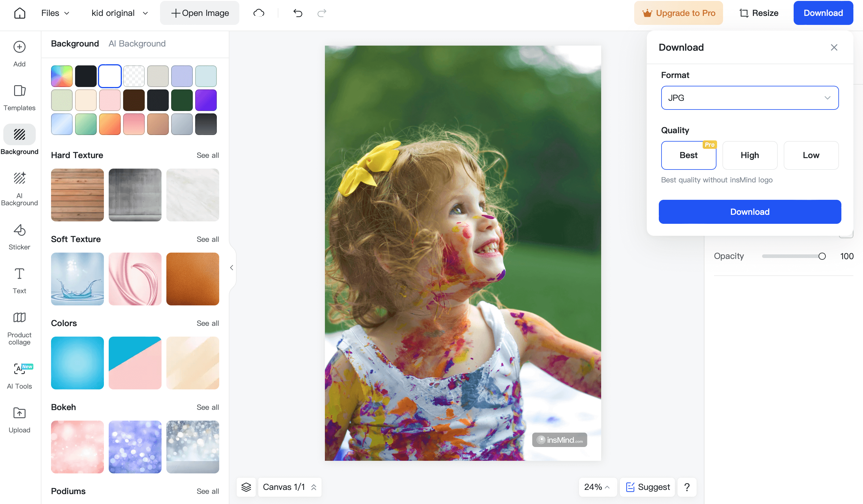Image resolution: width=863 pixels, height=504 pixels.
Task: Click the Download button
Action: [750, 211]
